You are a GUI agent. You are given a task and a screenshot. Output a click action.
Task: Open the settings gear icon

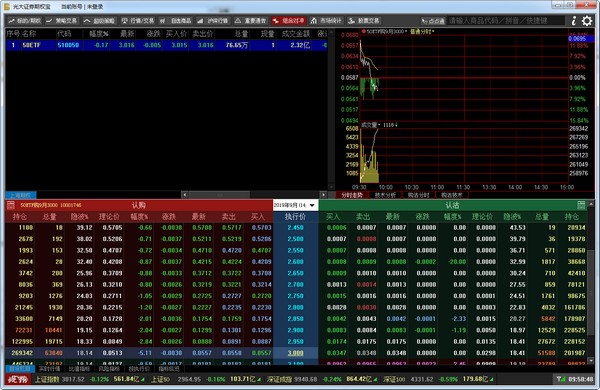pos(587,21)
